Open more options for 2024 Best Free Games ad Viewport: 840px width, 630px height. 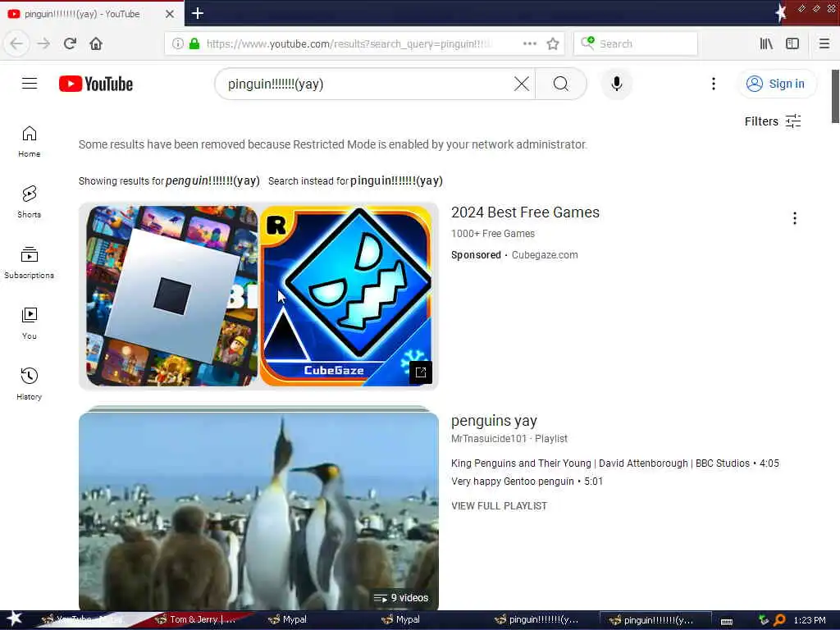click(x=794, y=218)
